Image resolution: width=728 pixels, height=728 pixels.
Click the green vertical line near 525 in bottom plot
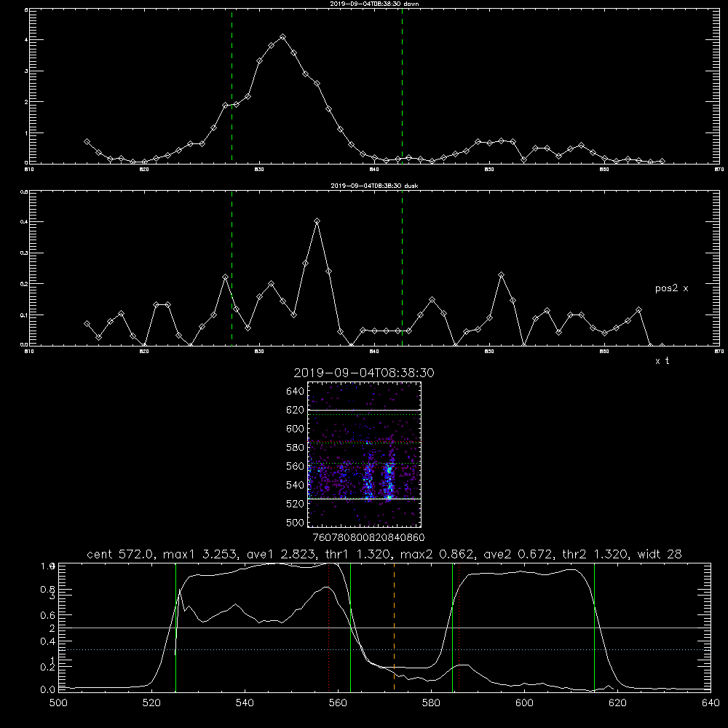pos(176,627)
